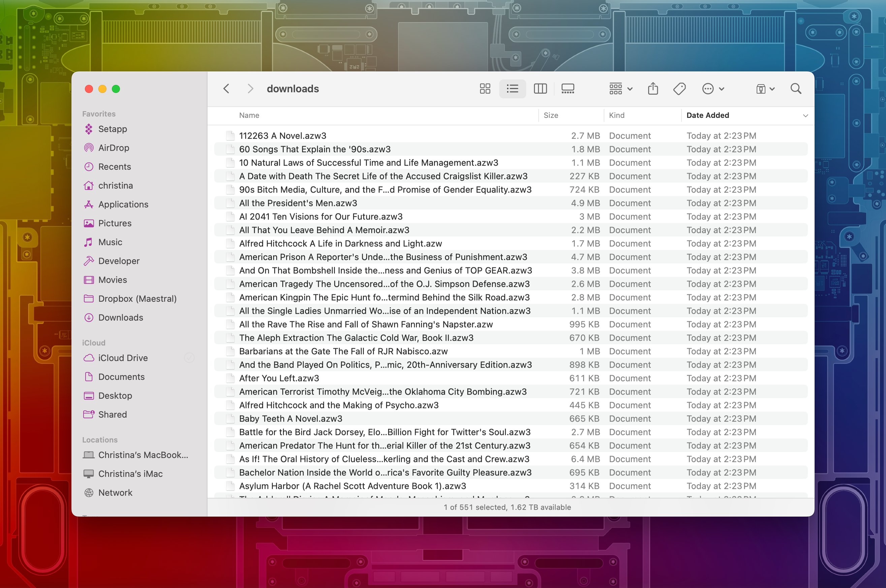Select Battle for the Bird file
Viewport: 886px width, 588px height.
[511, 432]
